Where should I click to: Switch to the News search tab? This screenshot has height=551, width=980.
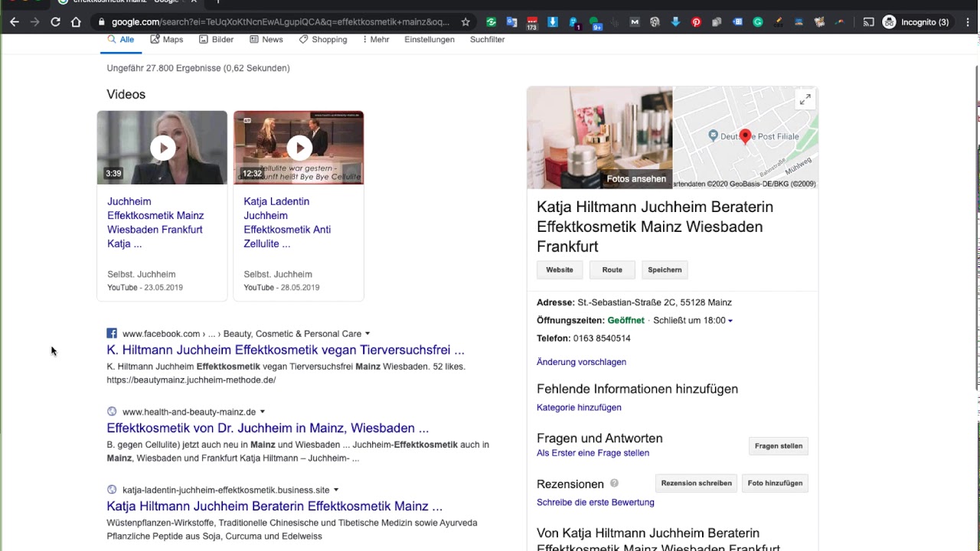pos(266,40)
